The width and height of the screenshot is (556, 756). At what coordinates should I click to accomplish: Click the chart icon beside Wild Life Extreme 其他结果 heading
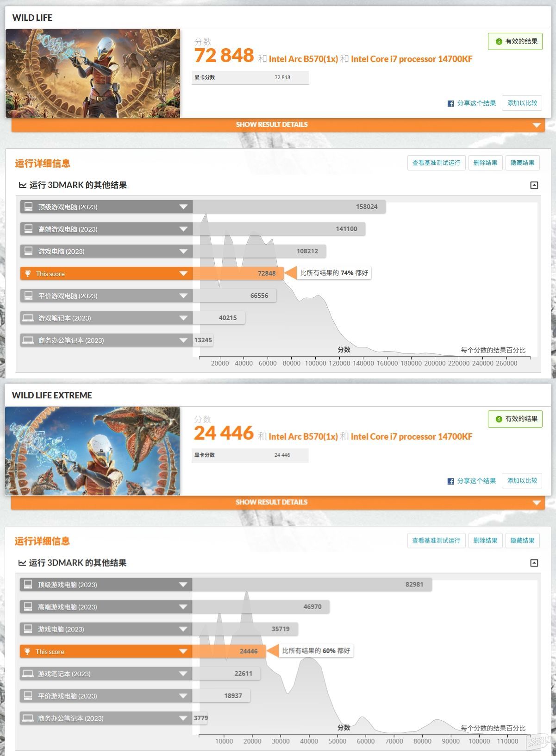point(22,563)
